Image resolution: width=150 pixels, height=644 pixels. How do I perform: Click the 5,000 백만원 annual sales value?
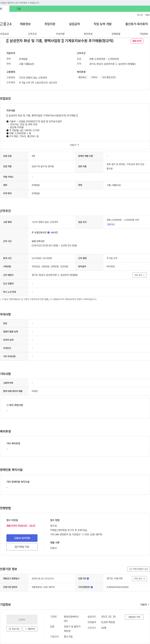point(108,622)
